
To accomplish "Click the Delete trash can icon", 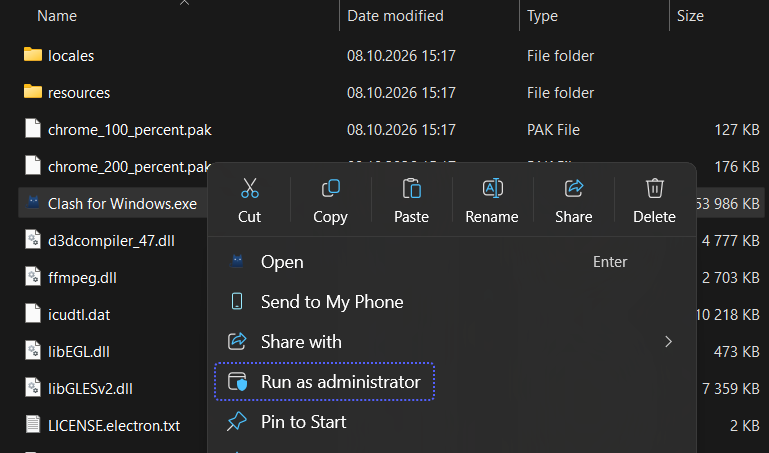I will click(x=655, y=188).
